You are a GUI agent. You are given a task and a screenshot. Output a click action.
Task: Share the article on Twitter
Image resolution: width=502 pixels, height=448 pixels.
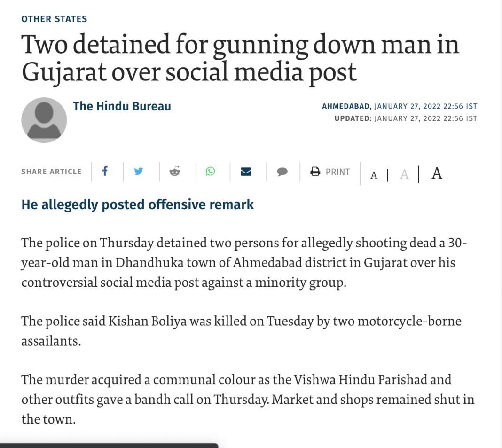139,172
